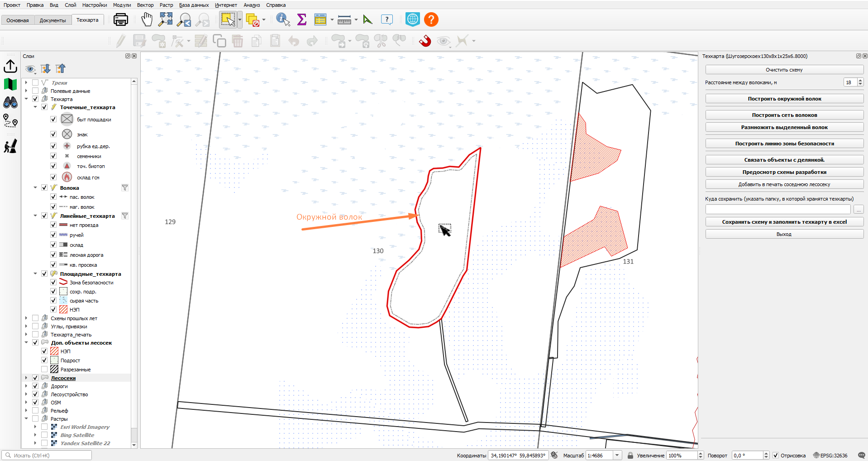Click the Deselect Features icon
868x461 pixels.
(253, 19)
